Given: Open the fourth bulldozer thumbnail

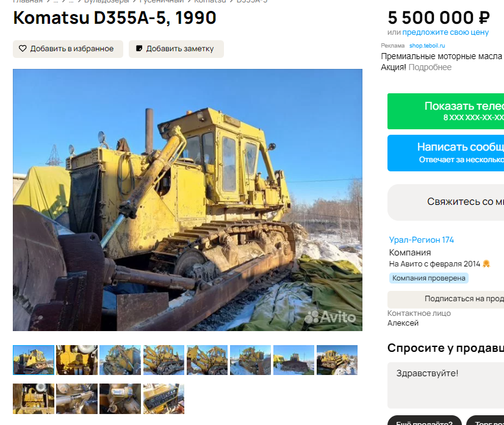Looking at the screenshot, I should click(x=164, y=360).
